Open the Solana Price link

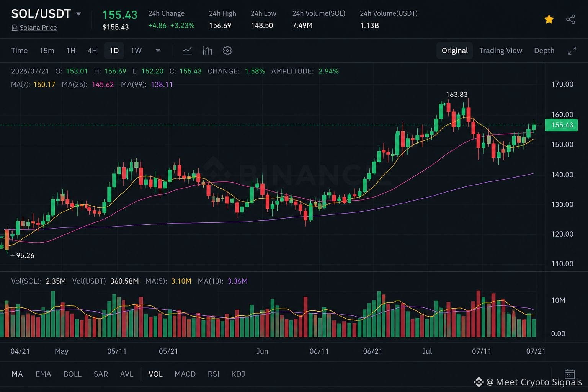click(38, 28)
